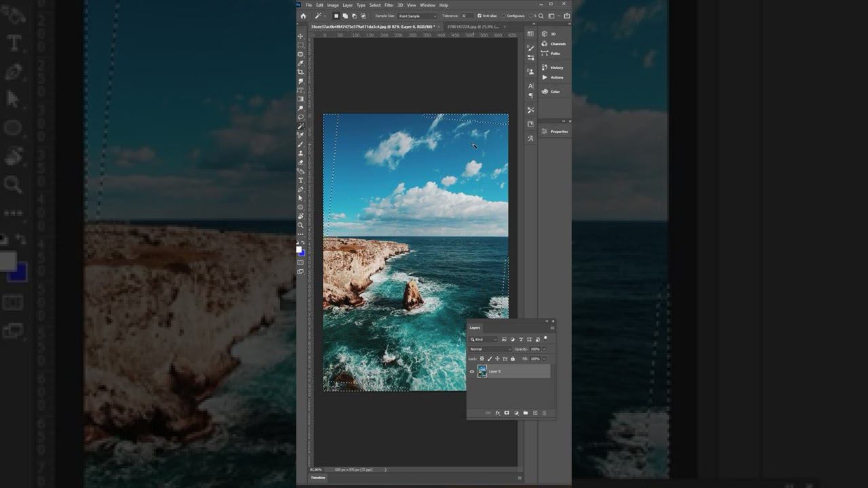Activate the Zoom tool in the toolbar
Screen dimensions: 868x488
[300, 225]
